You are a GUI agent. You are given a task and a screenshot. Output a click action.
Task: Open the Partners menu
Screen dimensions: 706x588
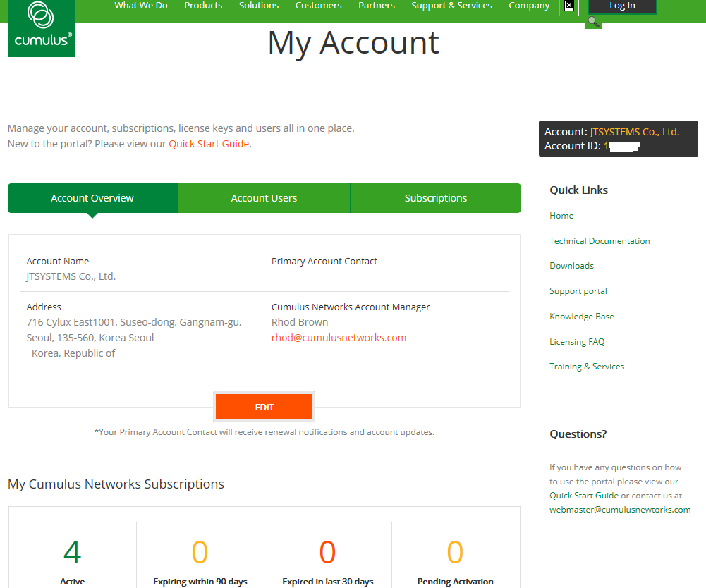click(x=377, y=6)
